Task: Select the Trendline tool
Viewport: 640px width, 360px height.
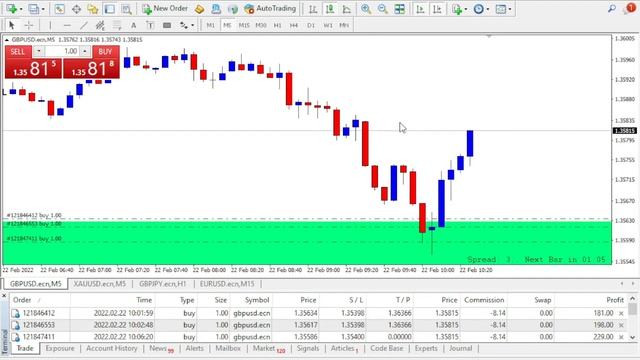Action: tap(84, 25)
